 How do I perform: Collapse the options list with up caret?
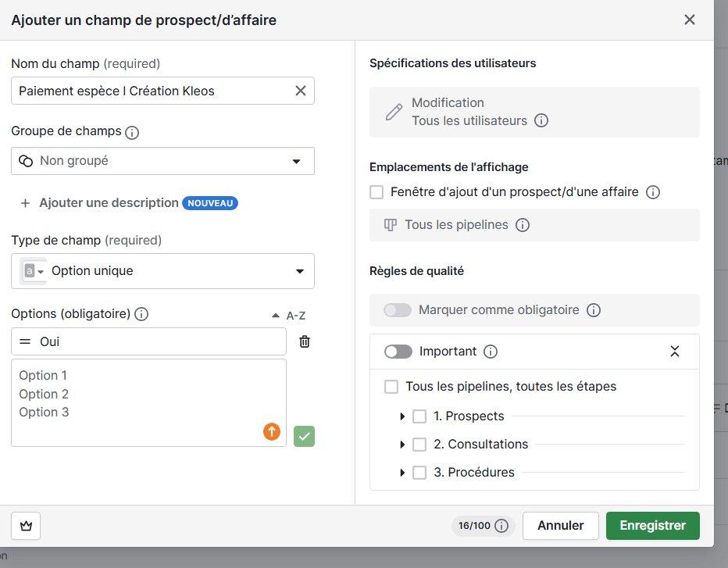pos(274,315)
